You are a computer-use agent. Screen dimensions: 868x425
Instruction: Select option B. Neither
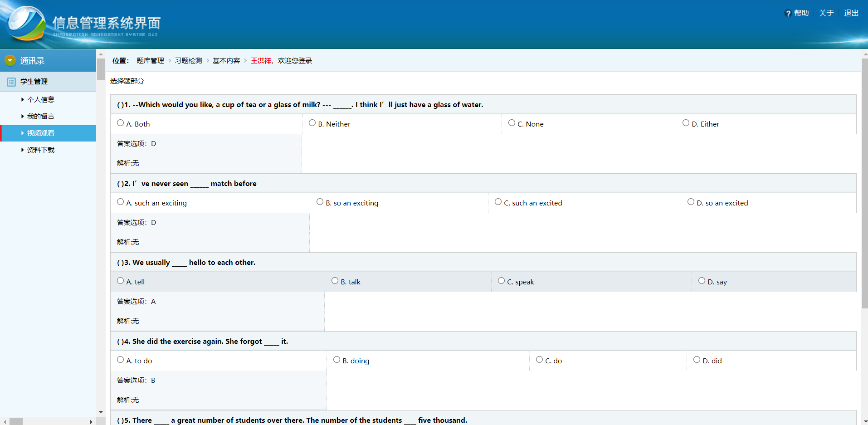pos(312,123)
